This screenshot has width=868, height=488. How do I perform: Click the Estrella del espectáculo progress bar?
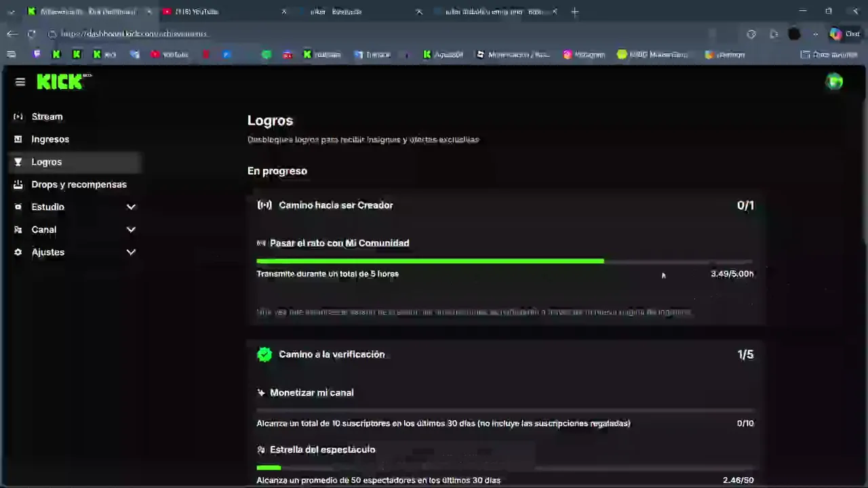click(x=505, y=467)
